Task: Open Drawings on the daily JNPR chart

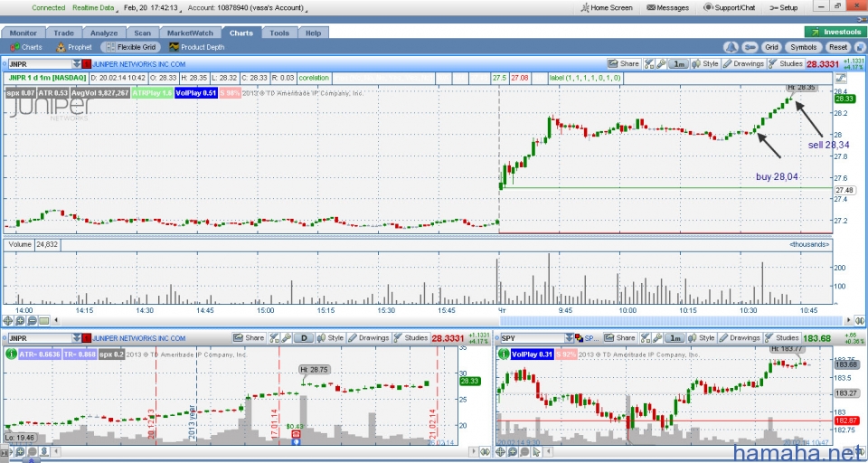Action: (369, 338)
